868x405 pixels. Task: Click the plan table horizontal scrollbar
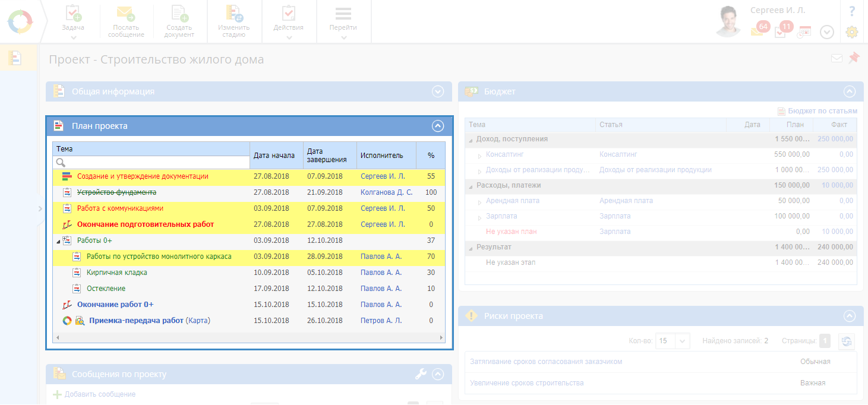248,337
